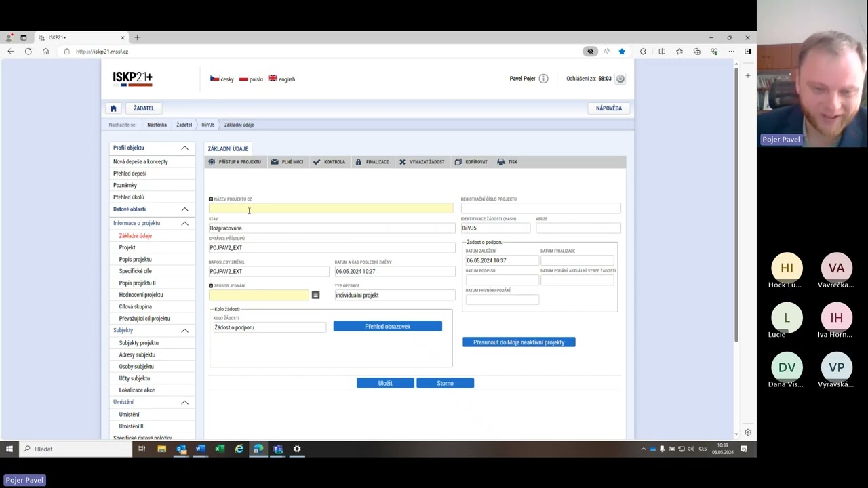This screenshot has height=488, width=868.
Task: Open user info icon next to Pavel Pojer
Action: tap(543, 79)
